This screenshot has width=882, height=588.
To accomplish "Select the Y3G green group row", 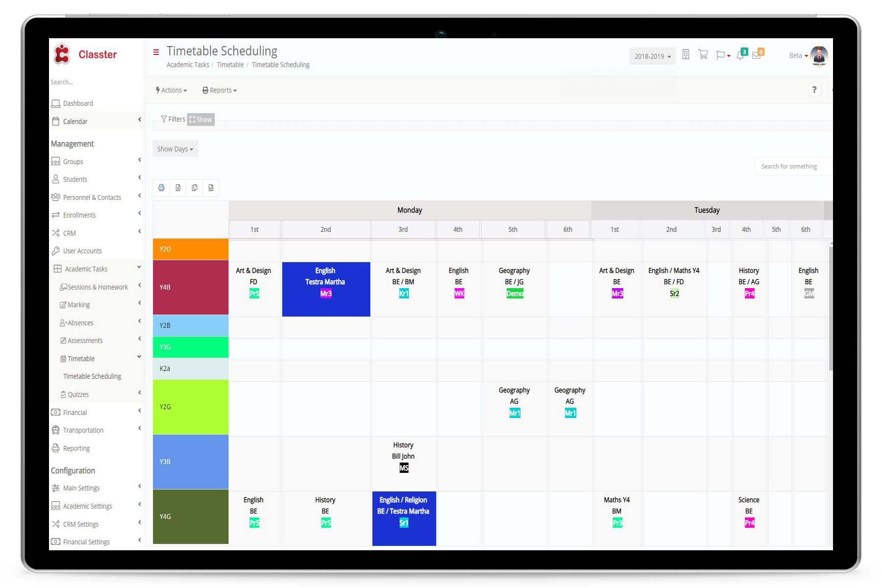I will [x=191, y=347].
